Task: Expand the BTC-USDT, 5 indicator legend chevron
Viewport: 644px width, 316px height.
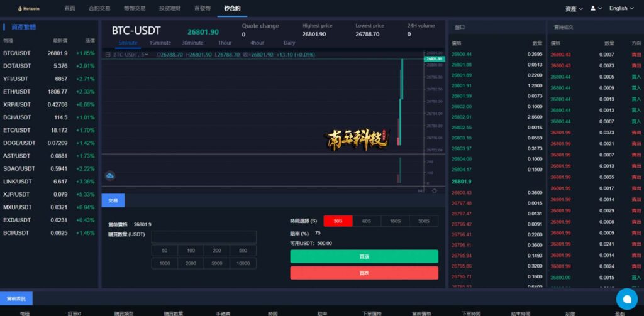Action: (147, 55)
